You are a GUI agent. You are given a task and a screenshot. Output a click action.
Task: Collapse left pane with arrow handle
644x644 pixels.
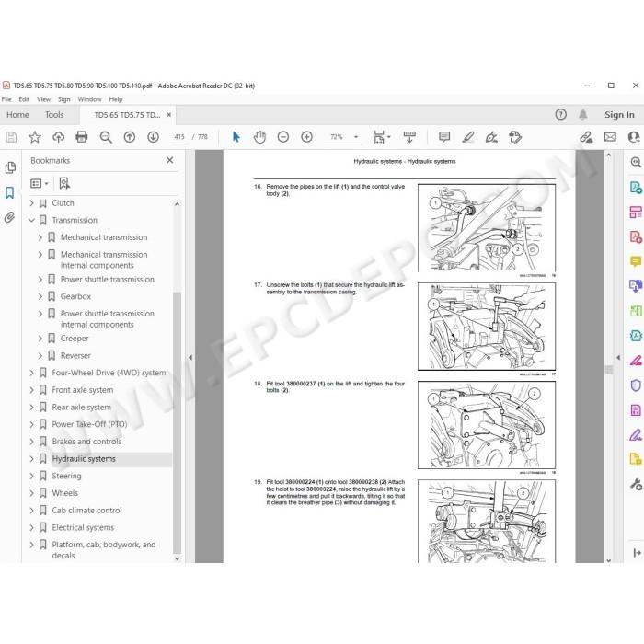pos(190,358)
